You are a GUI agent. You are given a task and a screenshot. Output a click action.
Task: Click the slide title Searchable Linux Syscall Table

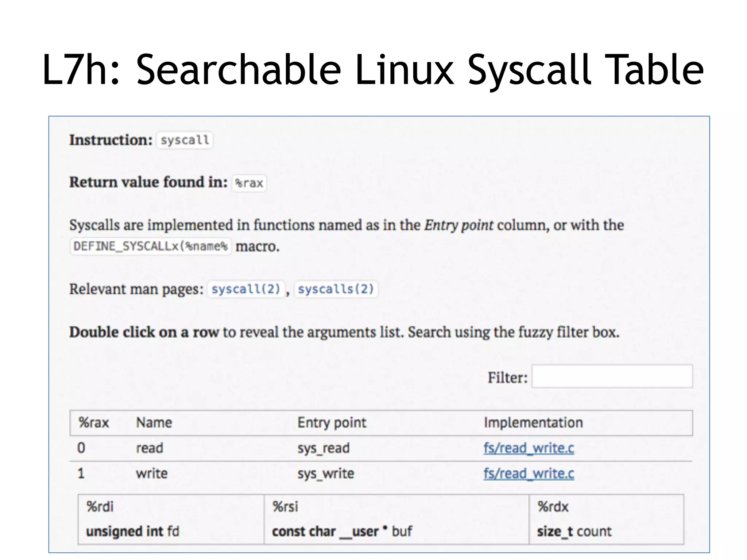click(x=373, y=69)
